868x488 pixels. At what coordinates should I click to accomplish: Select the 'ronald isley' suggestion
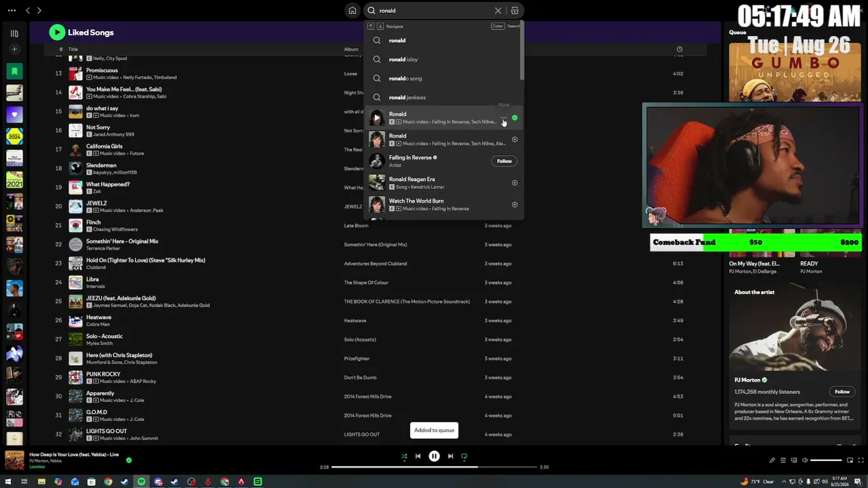tap(443, 60)
